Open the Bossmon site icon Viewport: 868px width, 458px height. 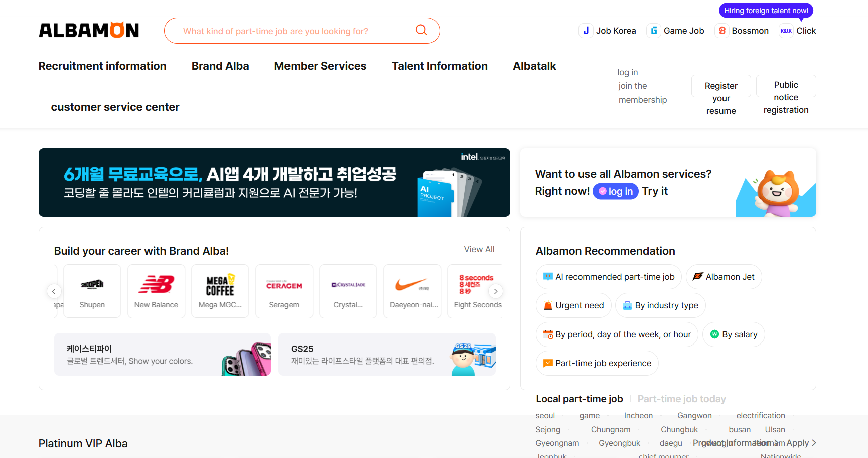[x=722, y=31]
